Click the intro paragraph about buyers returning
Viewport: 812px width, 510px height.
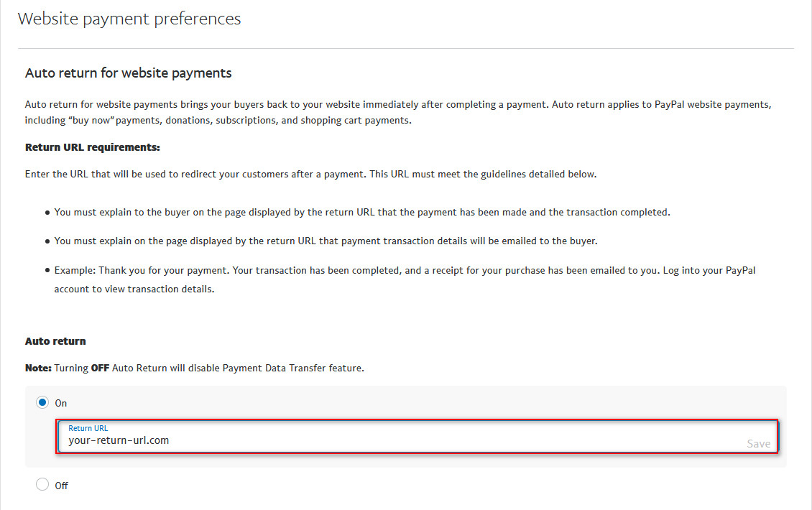point(398,112)
